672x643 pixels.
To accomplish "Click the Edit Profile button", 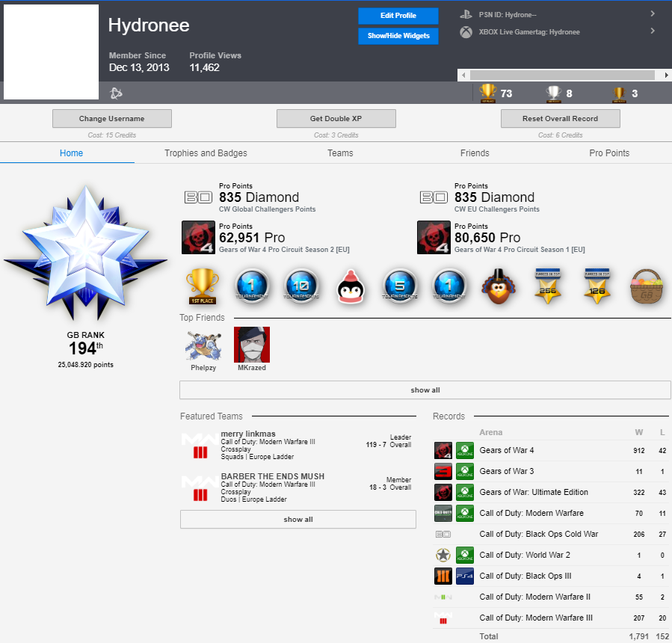I will coord(398,16).
